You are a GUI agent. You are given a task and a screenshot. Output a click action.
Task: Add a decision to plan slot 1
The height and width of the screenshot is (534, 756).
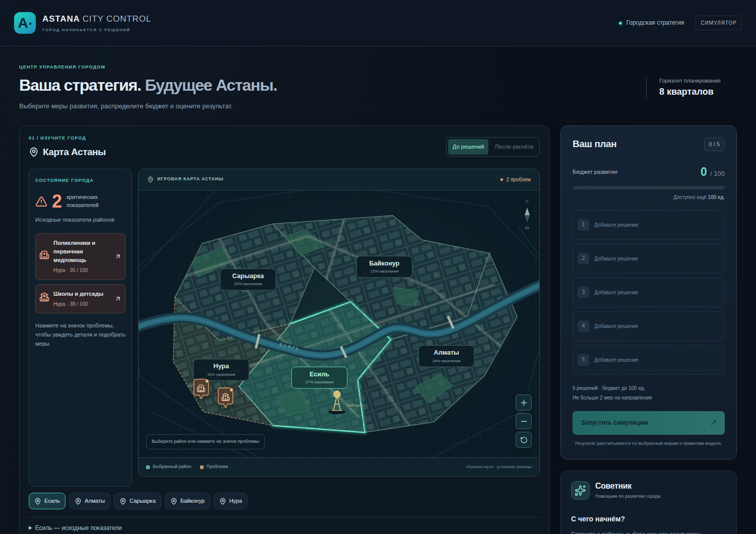[x=649, y=225]
